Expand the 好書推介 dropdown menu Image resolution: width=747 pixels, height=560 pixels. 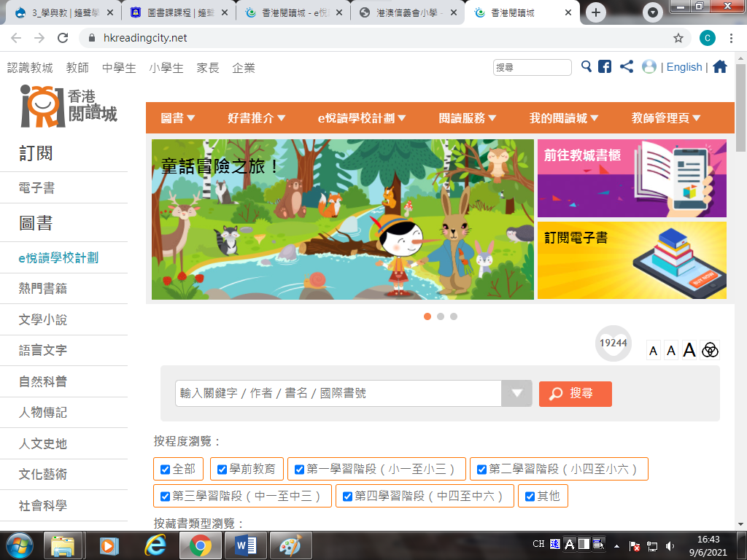256,118
